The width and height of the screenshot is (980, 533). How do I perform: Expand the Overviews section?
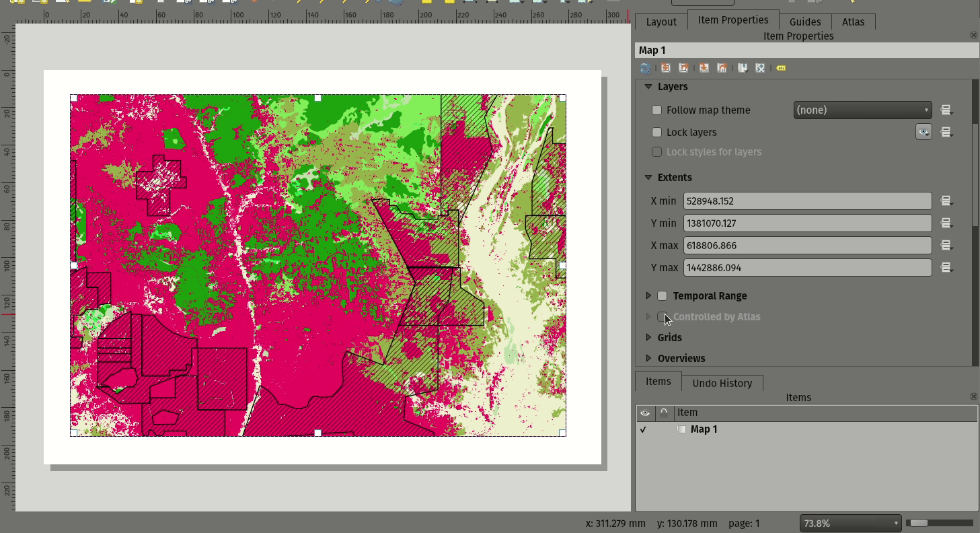pos(648,359)
